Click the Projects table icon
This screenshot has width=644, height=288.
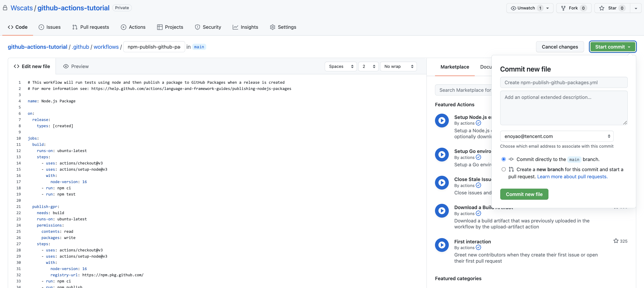pos(160,27)
